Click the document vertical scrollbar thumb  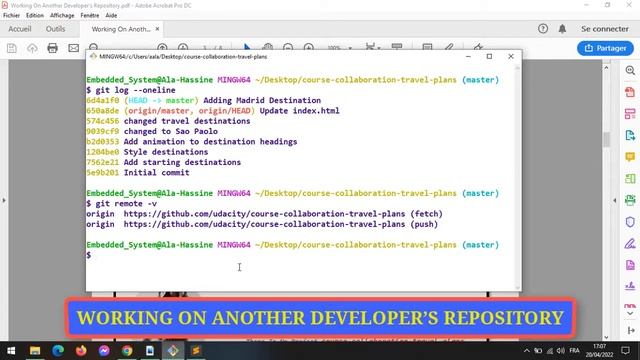point(606,140)
